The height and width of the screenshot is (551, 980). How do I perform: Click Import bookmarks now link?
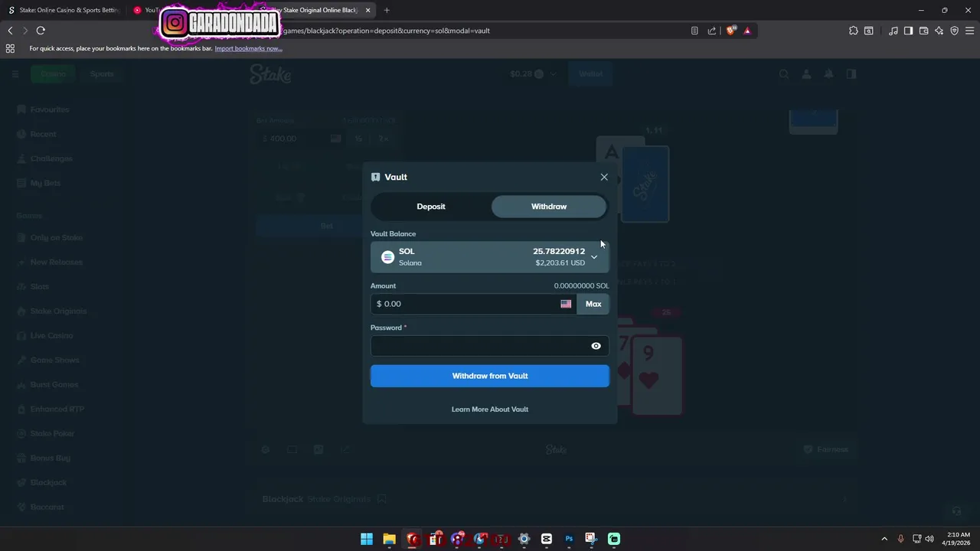[x=248, y=48]
